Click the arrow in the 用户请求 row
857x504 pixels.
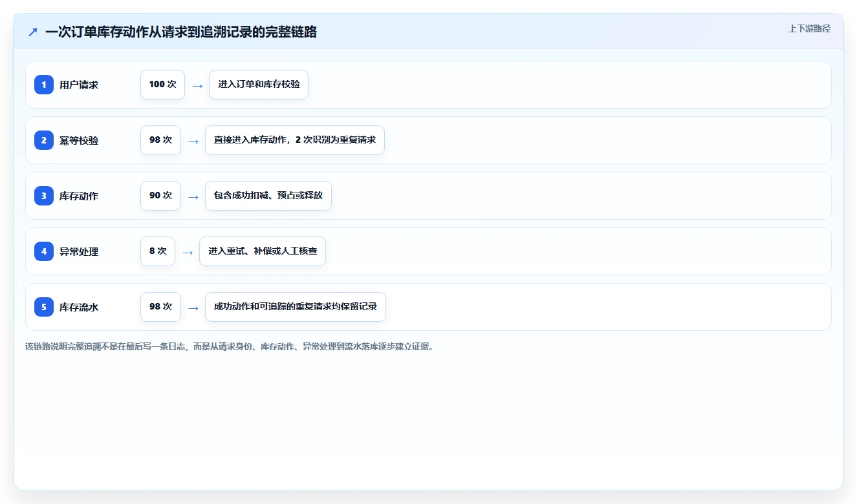tap(197, 85)
